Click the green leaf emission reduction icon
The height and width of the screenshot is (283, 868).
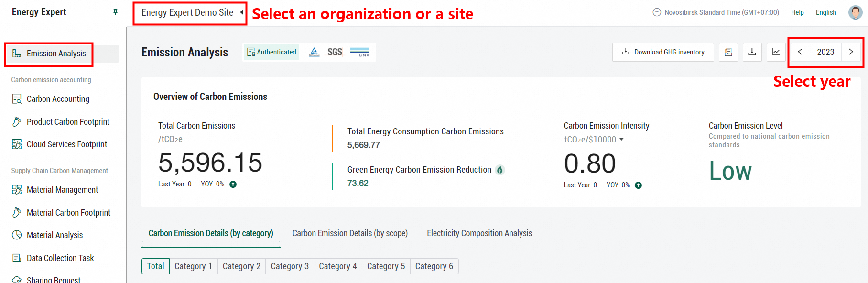[500, 170]
